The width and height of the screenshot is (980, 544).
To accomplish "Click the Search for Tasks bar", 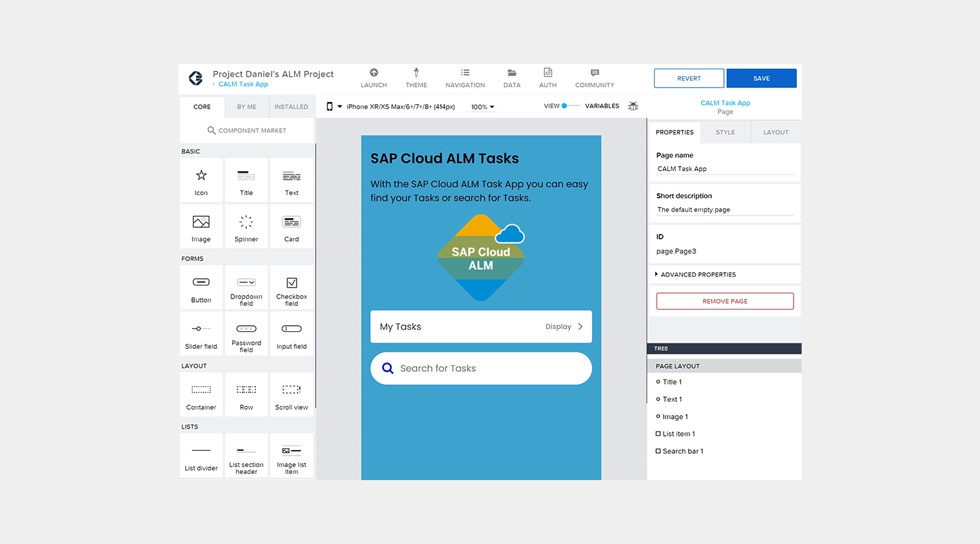I will [x=481, y=369].
